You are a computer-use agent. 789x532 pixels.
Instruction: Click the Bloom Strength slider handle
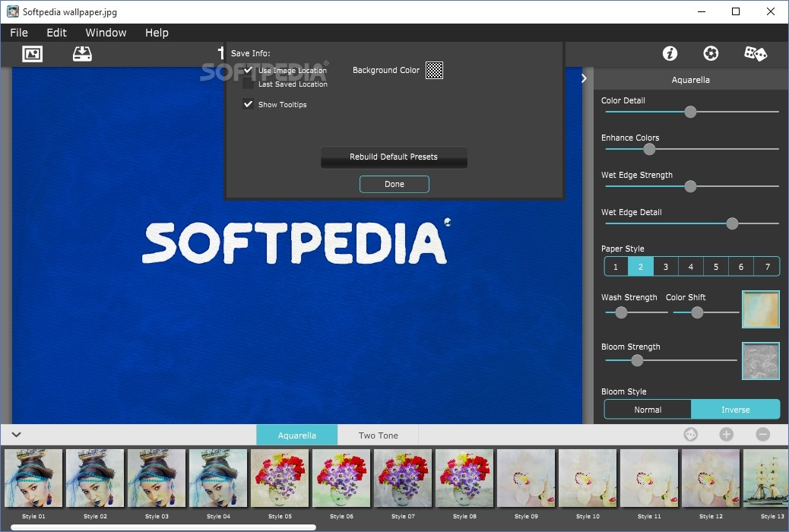[637, 360]
